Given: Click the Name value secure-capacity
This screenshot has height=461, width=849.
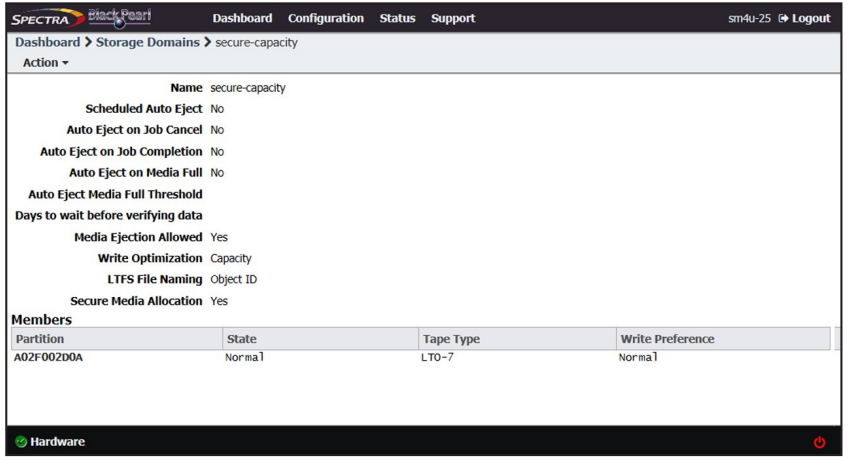Looking at the screenshot, I should click(247, 88).
